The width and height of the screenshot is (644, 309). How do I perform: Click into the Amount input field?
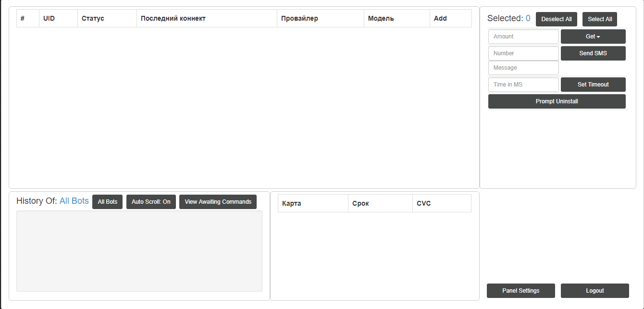click(523, 37)
